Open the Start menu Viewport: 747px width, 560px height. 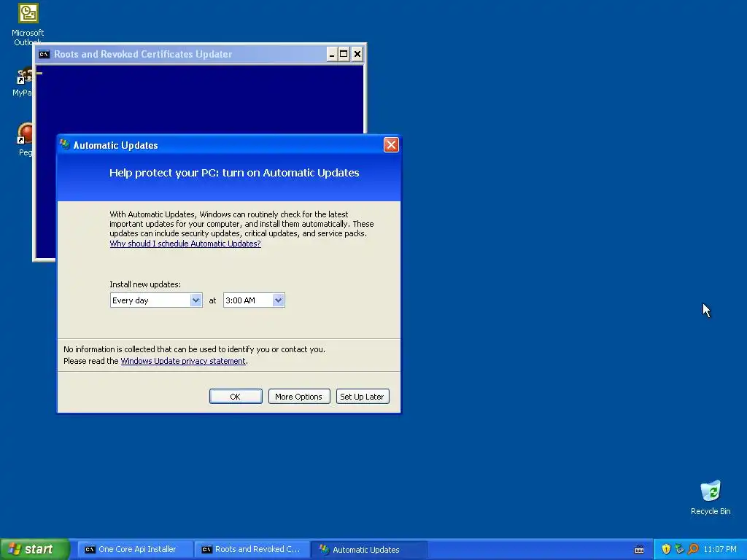[x=35, y=549]
